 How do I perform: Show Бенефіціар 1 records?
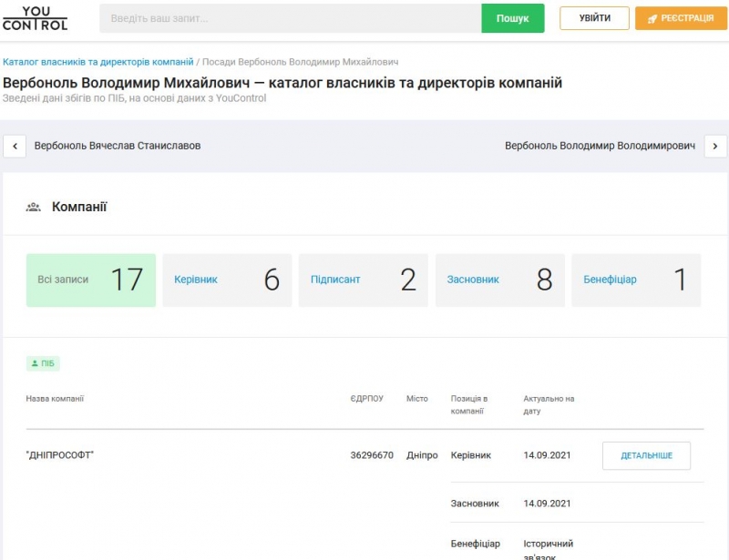pyautogui.click(x=636, y=280)
